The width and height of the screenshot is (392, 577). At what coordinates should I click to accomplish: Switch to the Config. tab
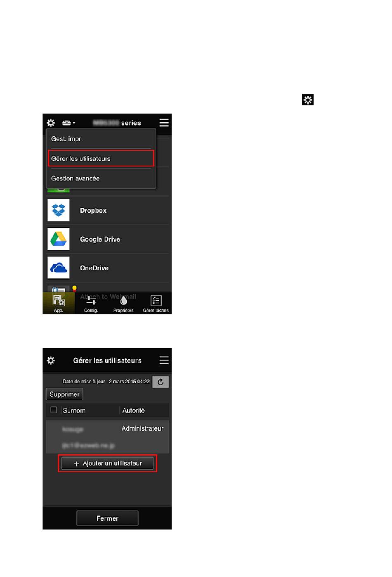[91, 304]
